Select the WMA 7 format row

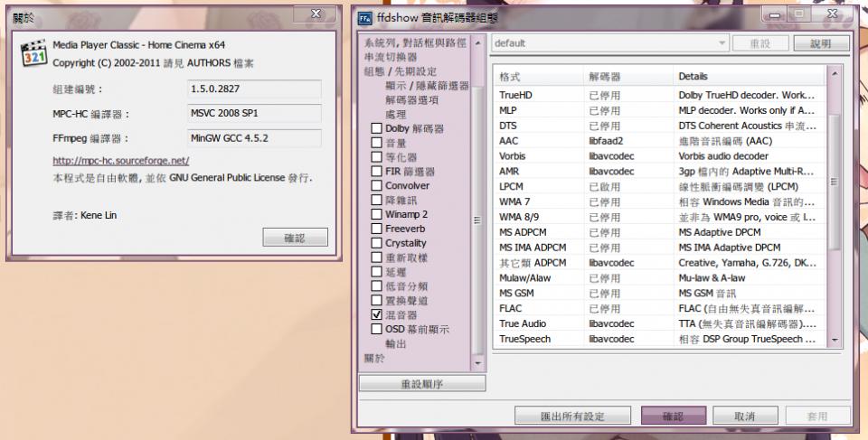660,202
